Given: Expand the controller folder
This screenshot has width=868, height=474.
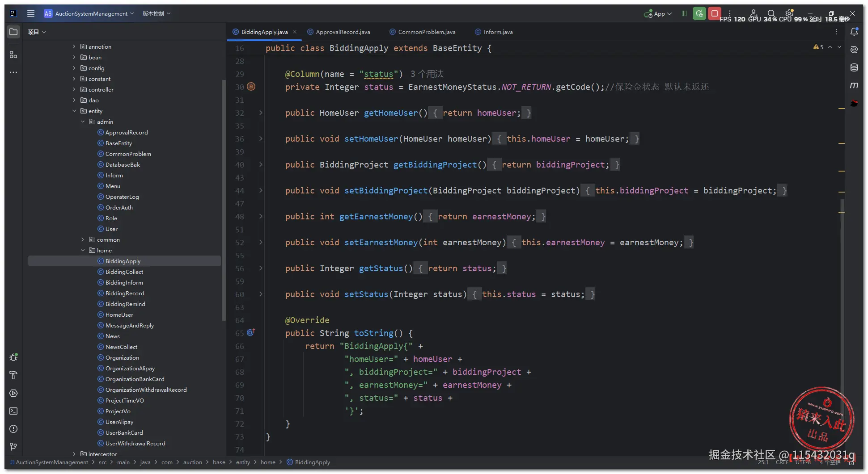Looking at the screenshot, I should click(x=74, y=89).
